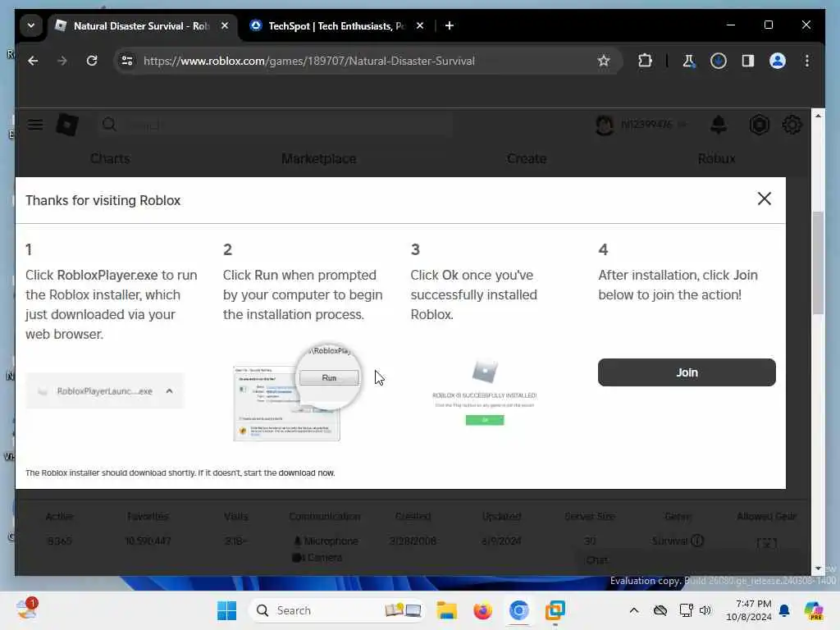Open the Copilot preview taskbar icon
The image size is (840, 630).
pyautogui.click(x=813, y=610)
